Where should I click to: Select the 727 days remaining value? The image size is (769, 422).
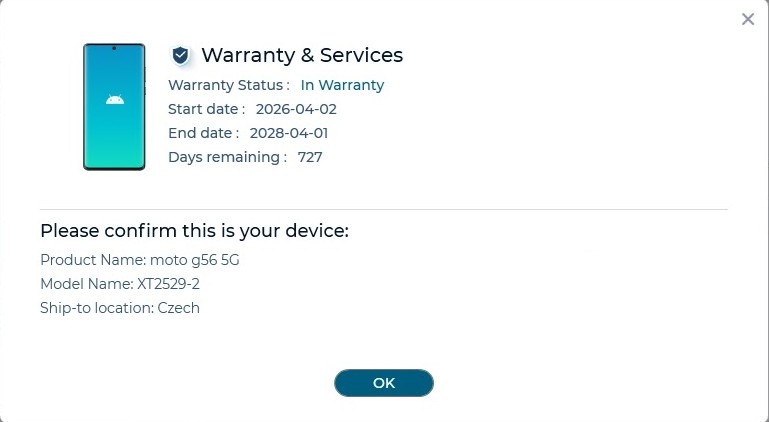(310, 157)
